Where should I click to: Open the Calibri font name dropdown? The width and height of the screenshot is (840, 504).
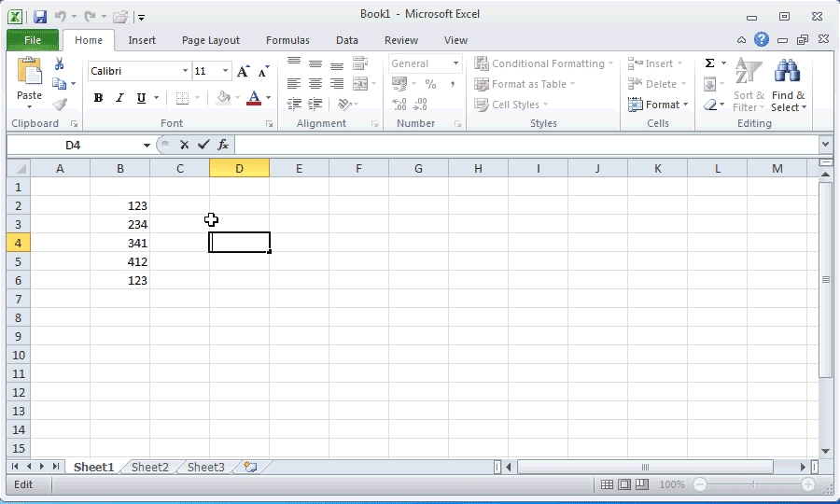[x=185, y=71]
